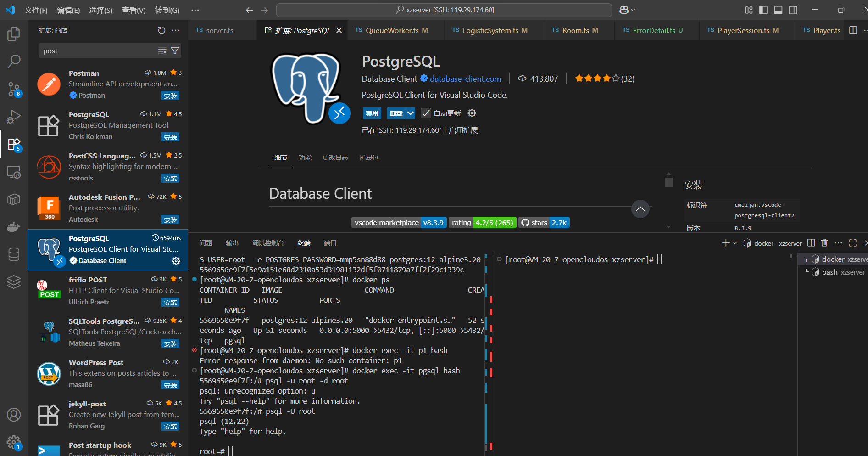Open the 文件(F) menu
Screen dimensions: 868x456
pos(36,10)
